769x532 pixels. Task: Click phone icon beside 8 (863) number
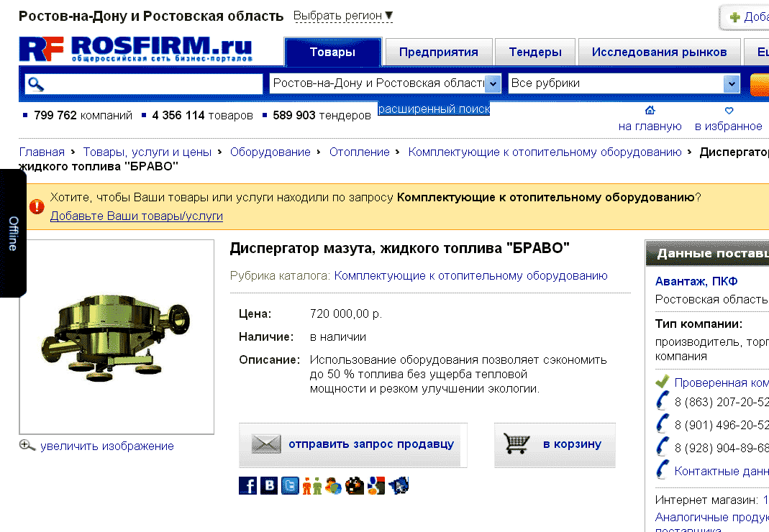point(662,400)
